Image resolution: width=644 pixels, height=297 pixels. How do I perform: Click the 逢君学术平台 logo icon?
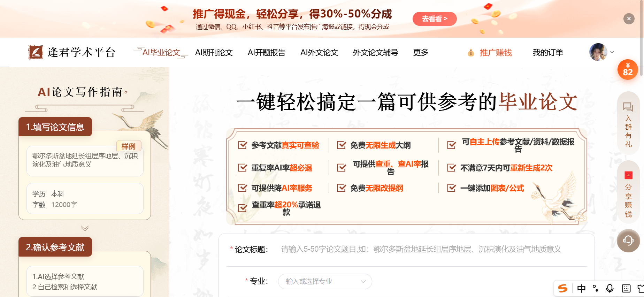36,52
